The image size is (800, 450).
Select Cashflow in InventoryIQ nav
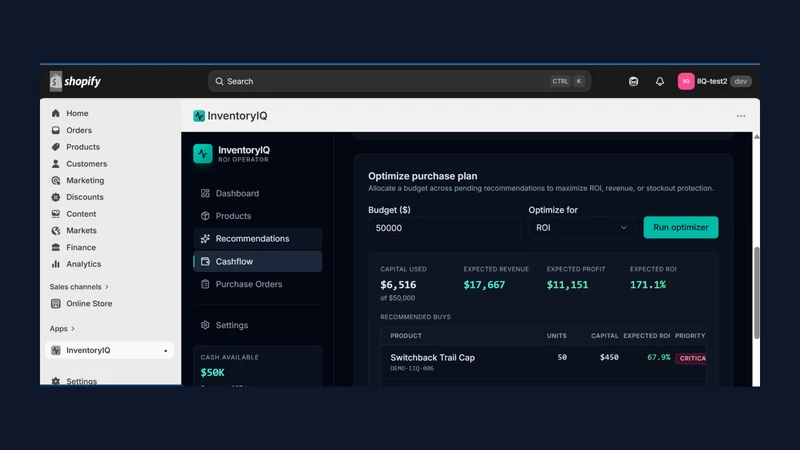click(x=258, y=261)
